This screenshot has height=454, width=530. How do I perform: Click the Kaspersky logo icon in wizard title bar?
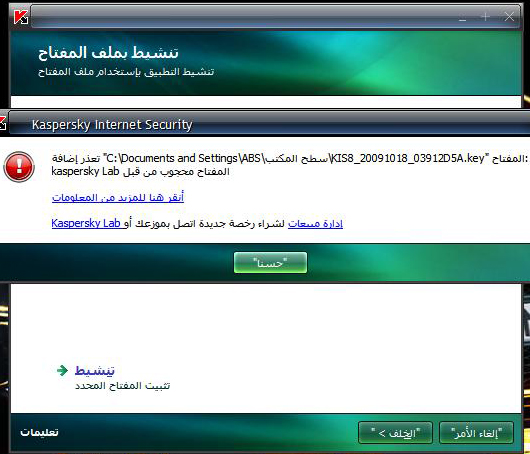(x=21, y=17)
